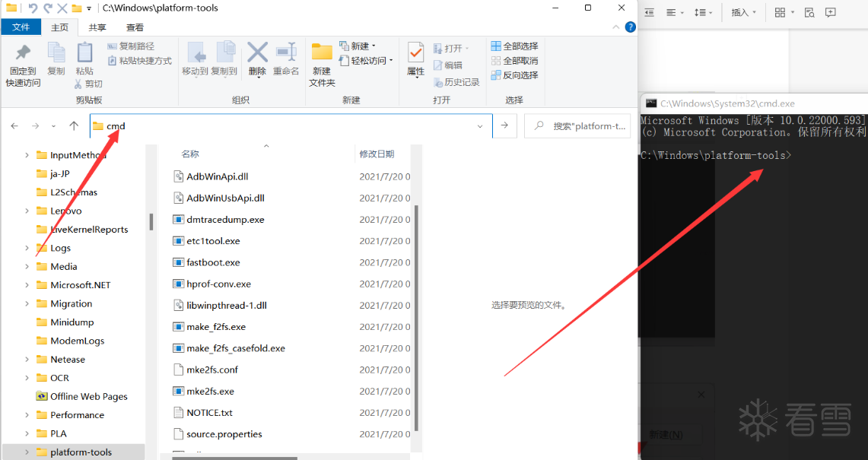Collapse the ribbon with the chevron
Screen dimensions: 868x460
point(616,27)
